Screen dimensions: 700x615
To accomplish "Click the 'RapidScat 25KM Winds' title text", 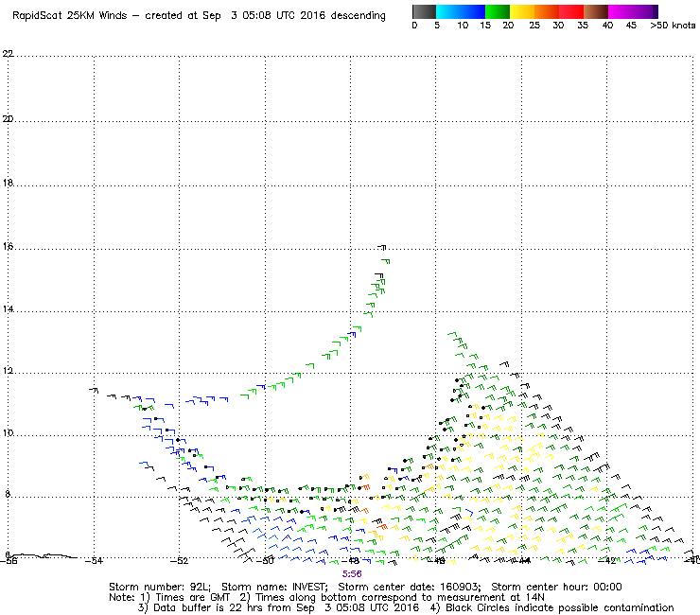I will tap(70, 16).
